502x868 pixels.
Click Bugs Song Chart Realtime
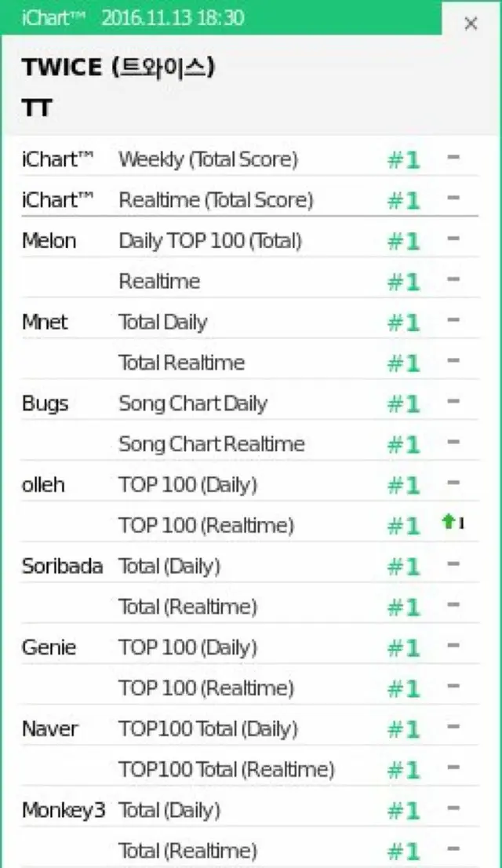point(212,443)
